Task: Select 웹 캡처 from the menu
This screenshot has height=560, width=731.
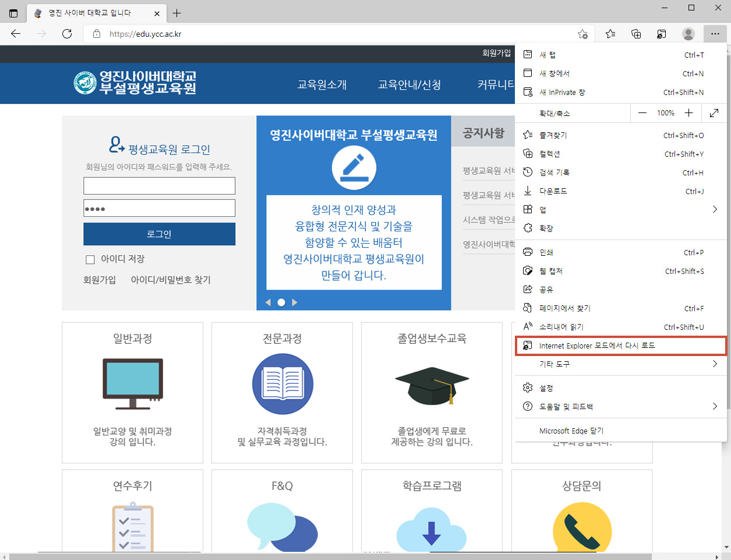Action: tap(621, 271)
